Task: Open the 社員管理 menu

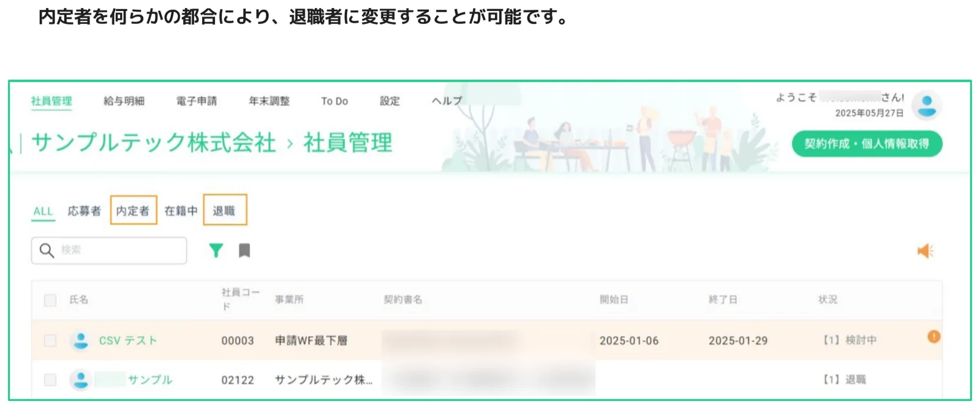Action: click(x=51, y=101)
